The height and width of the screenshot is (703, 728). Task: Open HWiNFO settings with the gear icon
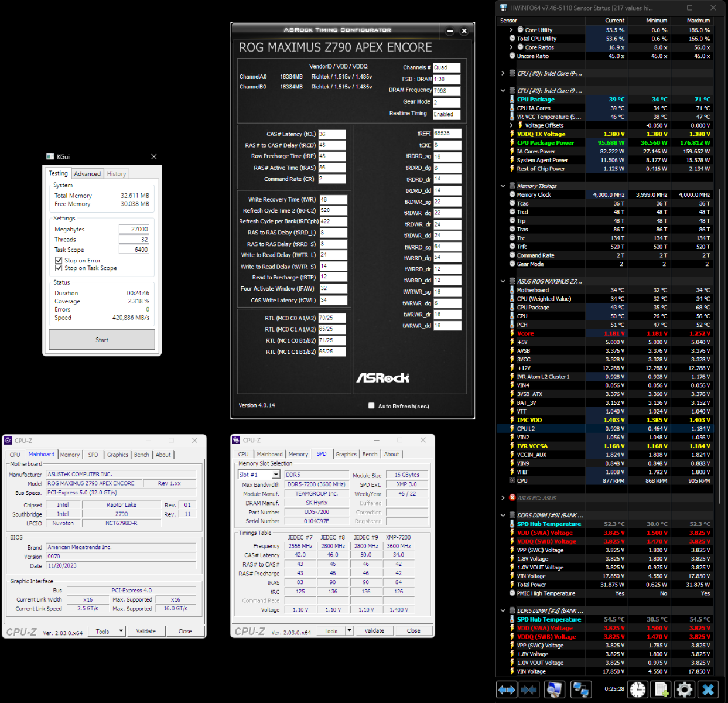(x=684, y=690)
